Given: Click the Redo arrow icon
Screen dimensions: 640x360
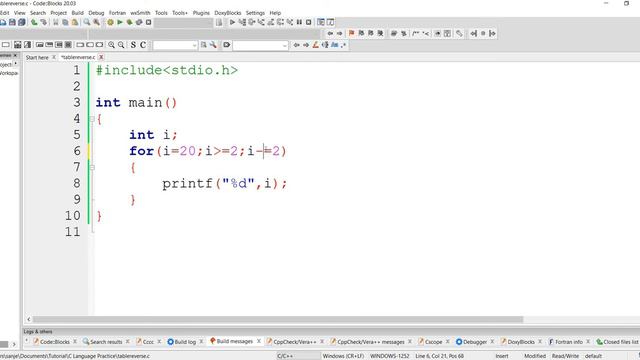Looking at the screenshot, I should 44,22.
